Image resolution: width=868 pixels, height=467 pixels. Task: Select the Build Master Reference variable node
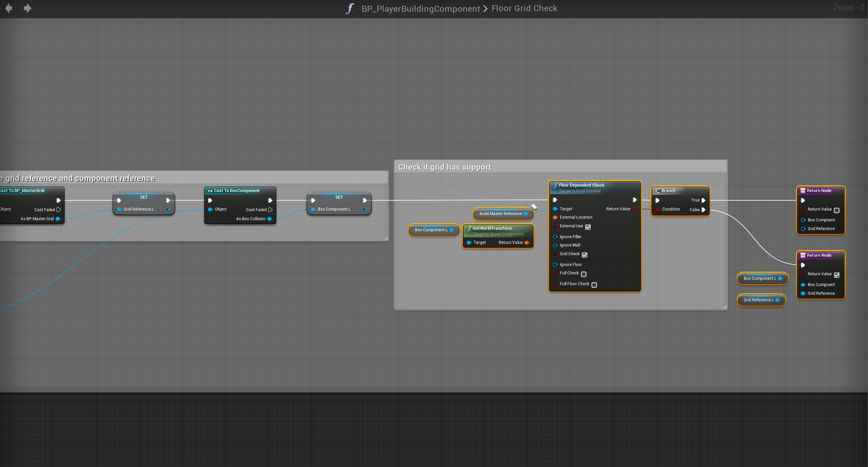click(500, 214)
